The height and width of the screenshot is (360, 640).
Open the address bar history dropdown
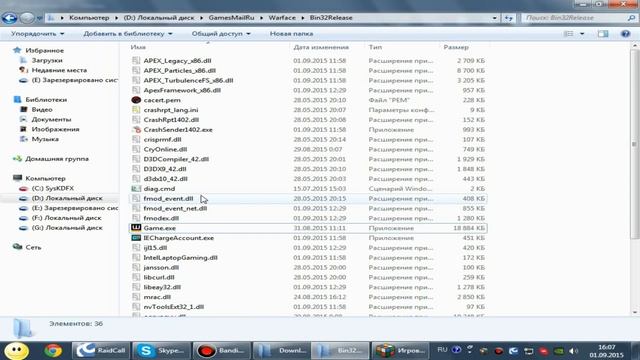tap(494, 18)
